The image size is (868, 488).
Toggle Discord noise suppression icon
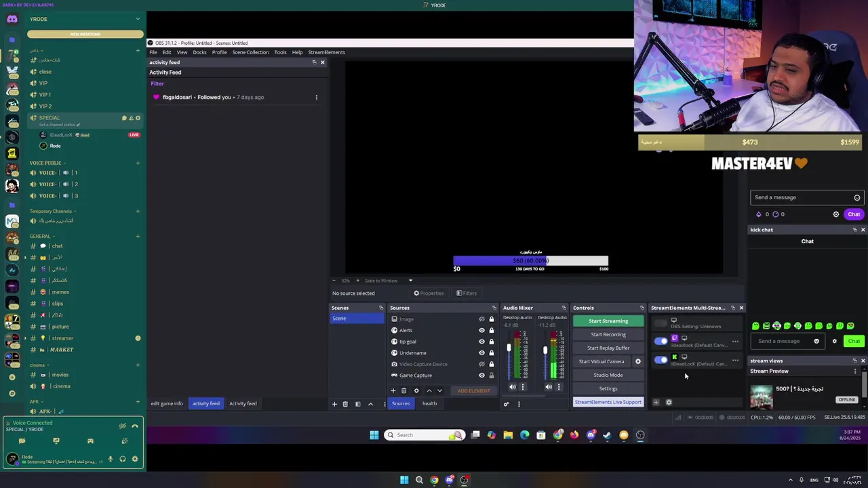pos(123,426)
